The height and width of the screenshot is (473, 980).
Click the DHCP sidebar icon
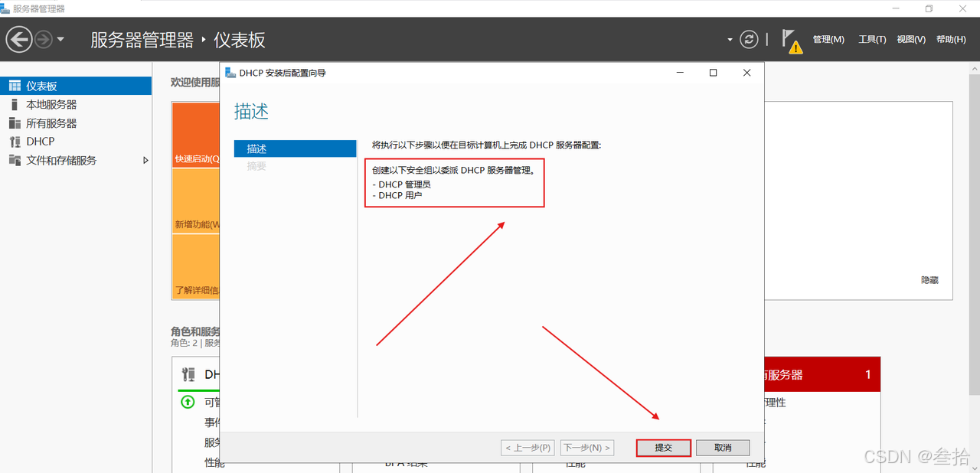[15, 142]
